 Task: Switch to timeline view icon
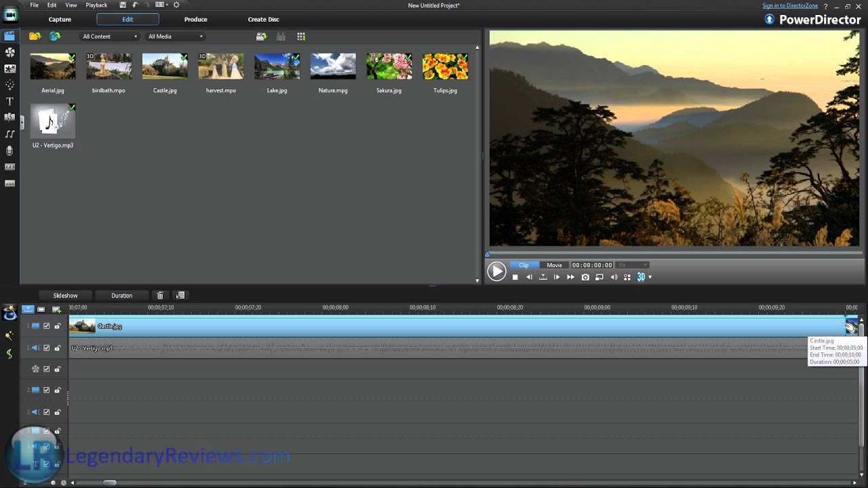[28, 309]
